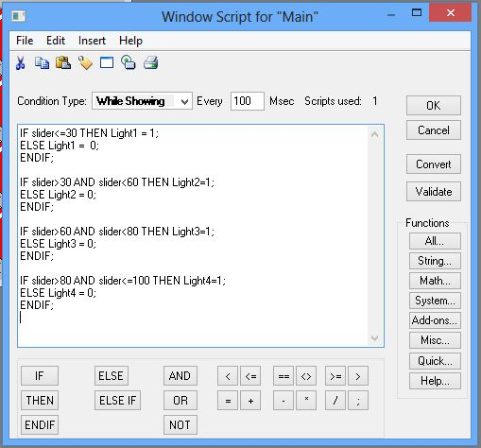Open the Condition Type dropdown

pyautogui.click(x=142, y=101)
